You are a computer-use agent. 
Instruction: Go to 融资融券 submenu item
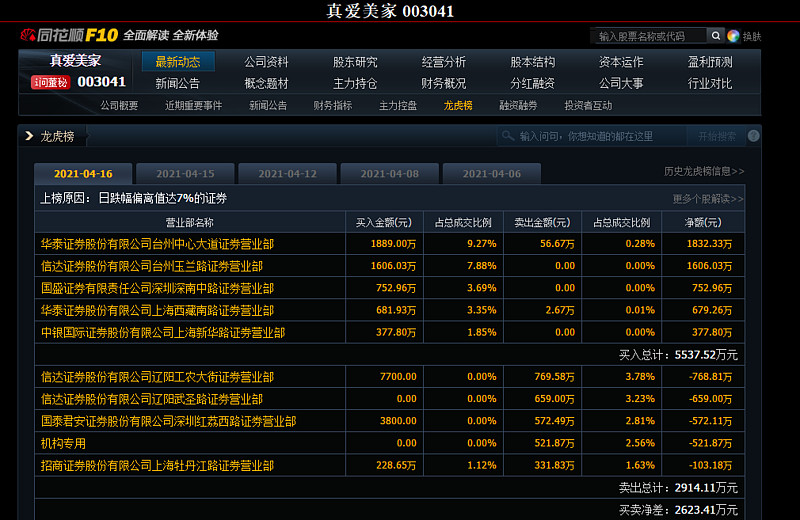tap(518, 106)
